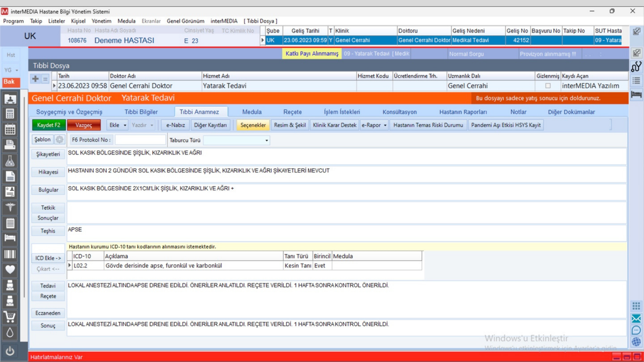Switch to the Reçete tab

point(292,112)
